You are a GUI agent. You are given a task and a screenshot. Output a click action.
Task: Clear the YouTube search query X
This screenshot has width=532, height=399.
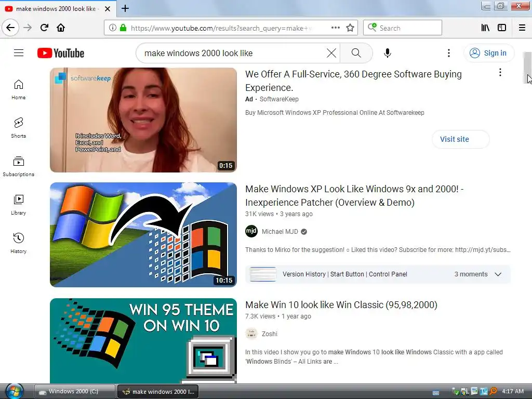331,53
